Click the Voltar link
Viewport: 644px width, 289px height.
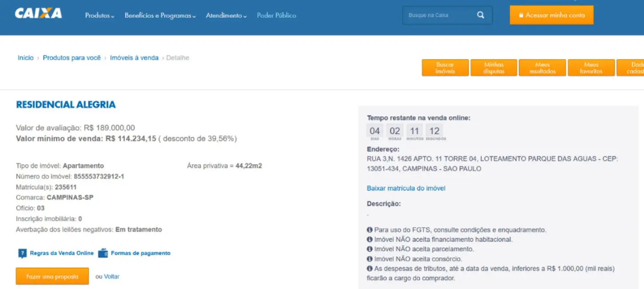(x=112, y=277)
